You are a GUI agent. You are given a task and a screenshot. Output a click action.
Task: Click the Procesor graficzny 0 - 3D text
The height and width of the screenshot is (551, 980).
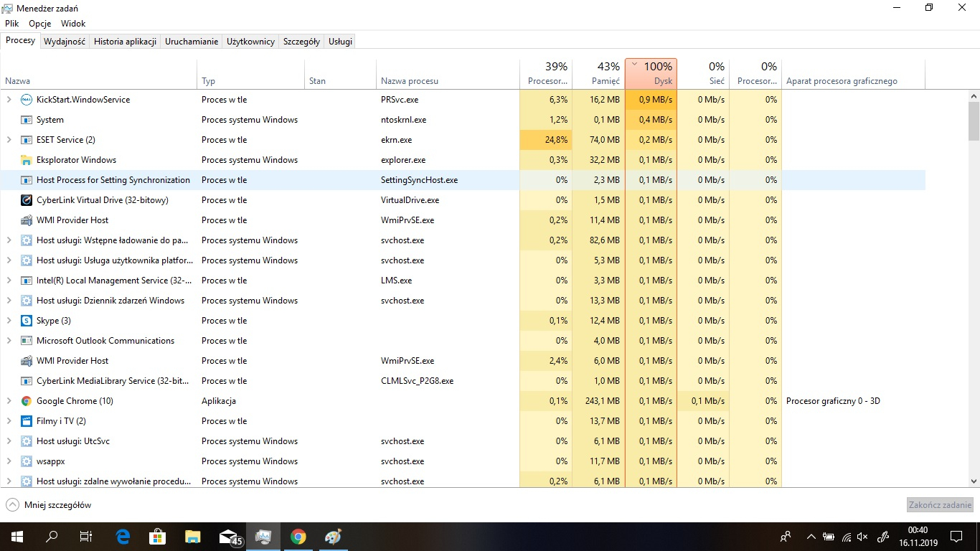833,401
